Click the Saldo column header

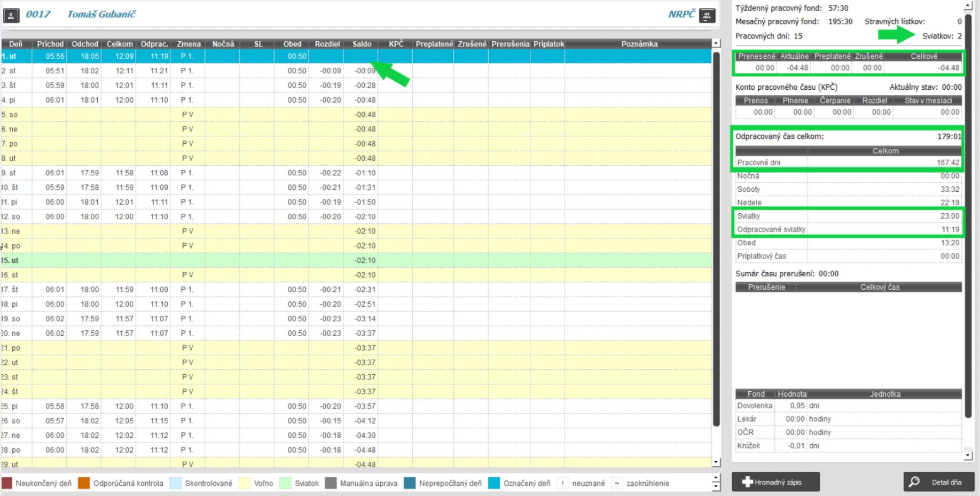(362, 44)
